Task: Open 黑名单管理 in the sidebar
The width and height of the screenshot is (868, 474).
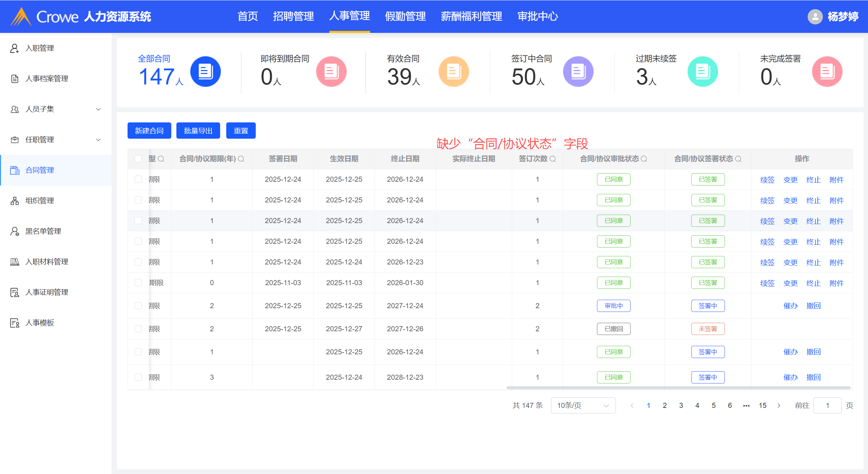Action: (x=43, y=231)
